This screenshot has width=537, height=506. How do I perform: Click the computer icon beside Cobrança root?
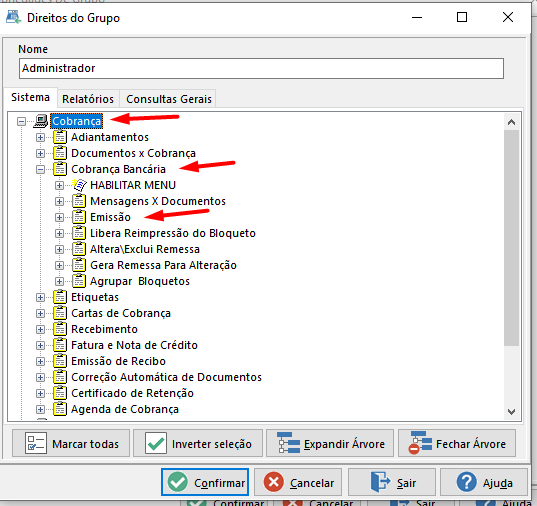pyautogui.click(x=41, y=121)
